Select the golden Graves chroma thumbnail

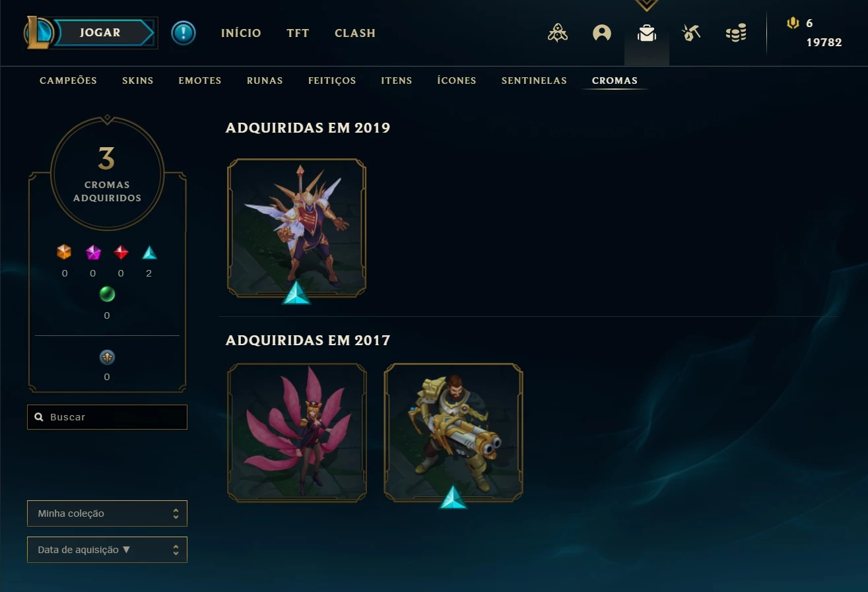453,433
